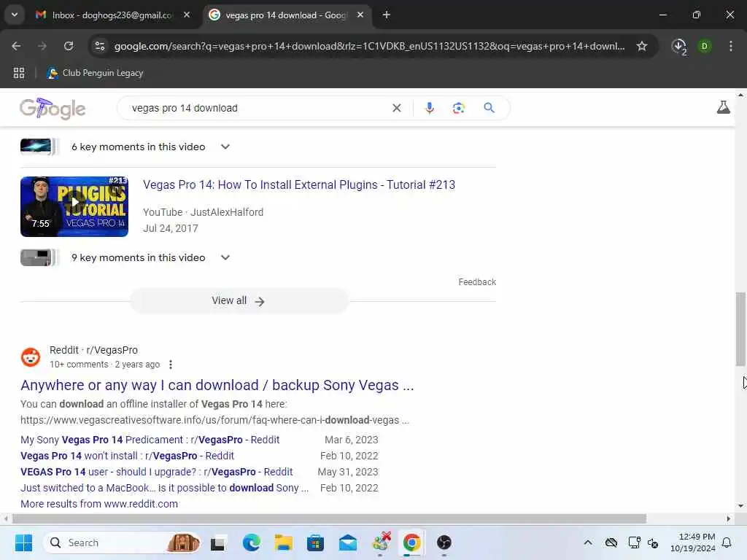Launch Microsoft Edge from taskbar
Image resolution: width=747 pixels, height=560 pixels.
click(x=251, y=542)
